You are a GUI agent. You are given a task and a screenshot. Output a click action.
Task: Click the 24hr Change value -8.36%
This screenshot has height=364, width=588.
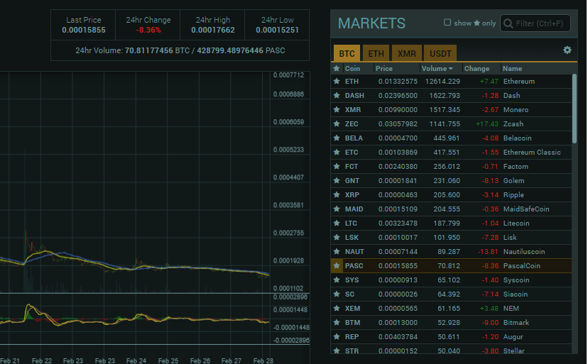click(x=148, y=30)
